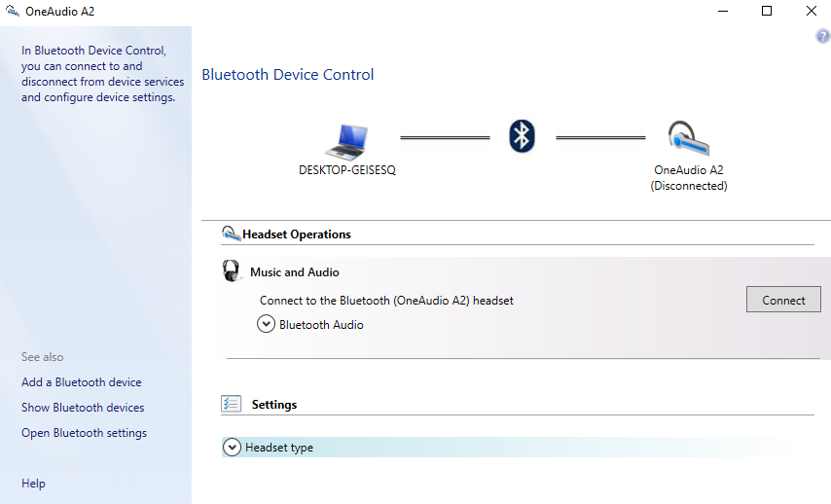This screenshot has height=504, width=831.
Task: Open the Help link in sidebar
Action: coord(33,484)
